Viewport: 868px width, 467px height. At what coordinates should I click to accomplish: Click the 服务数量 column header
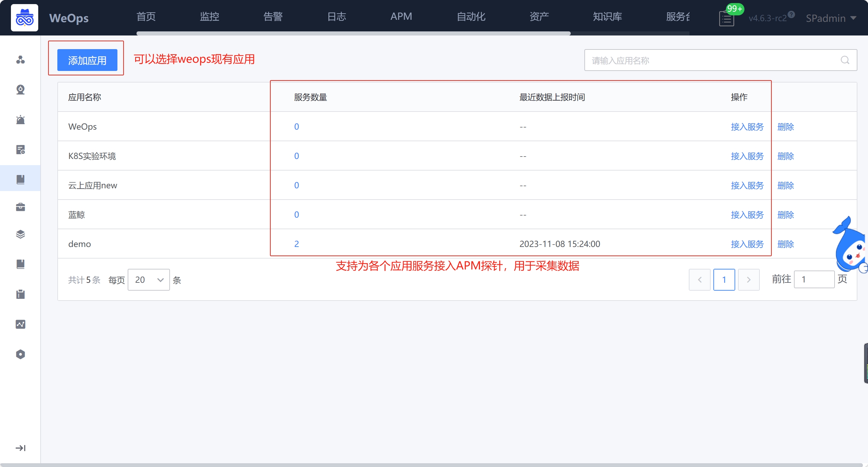pos(310,97)
